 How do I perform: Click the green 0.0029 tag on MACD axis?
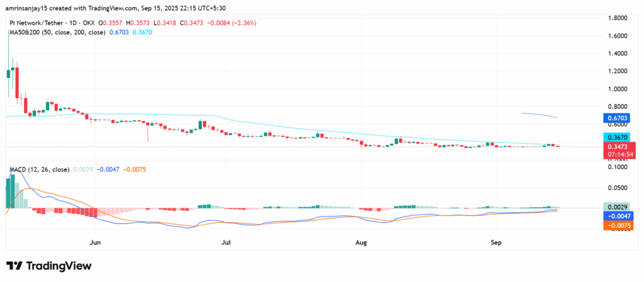coord(616,206)
